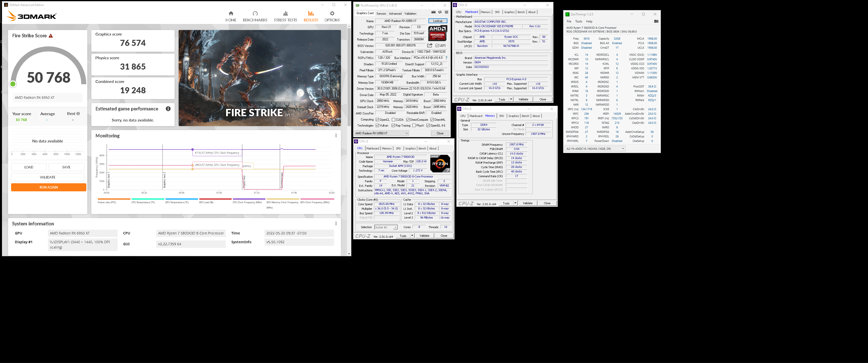Click GPU-Z title bar app icon
868x363 pixels.
click(358, 5)
